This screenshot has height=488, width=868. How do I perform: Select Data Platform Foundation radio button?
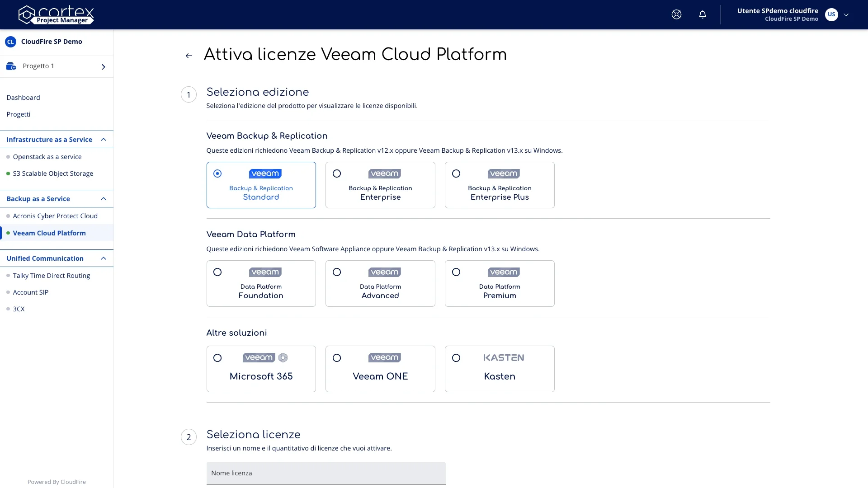tap(217, 272)
